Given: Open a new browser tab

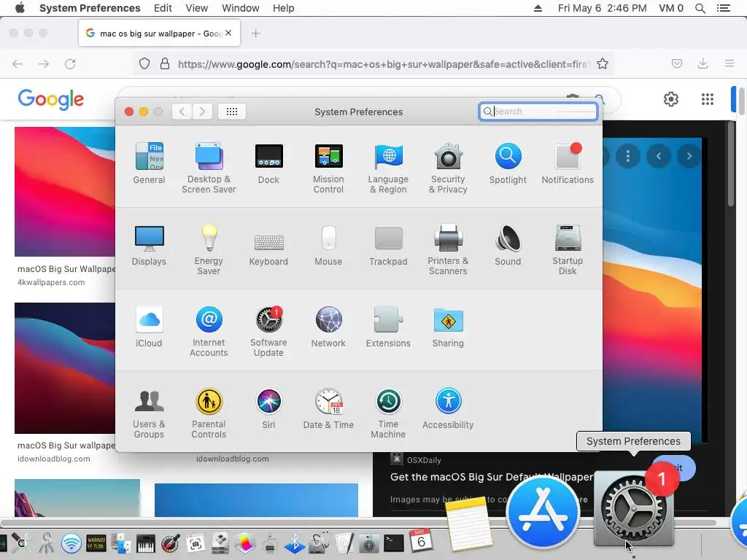Looking at the screenshot, I should 256,34.
